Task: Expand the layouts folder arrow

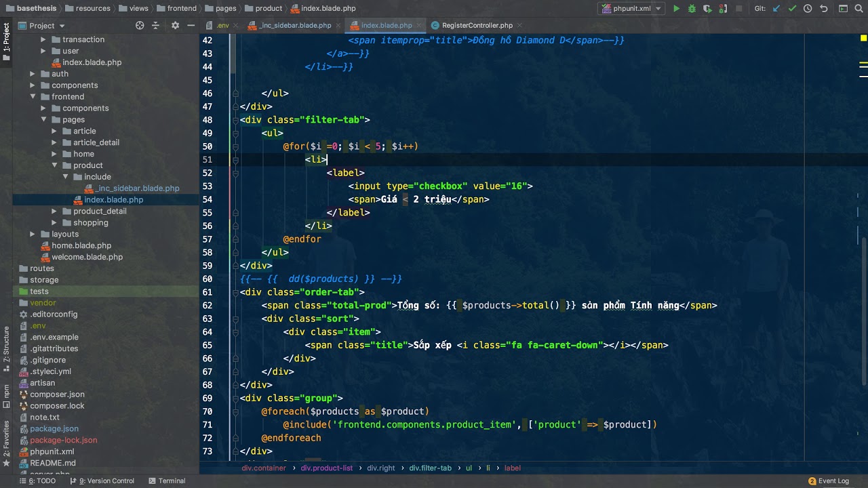Action: (33, 234)
